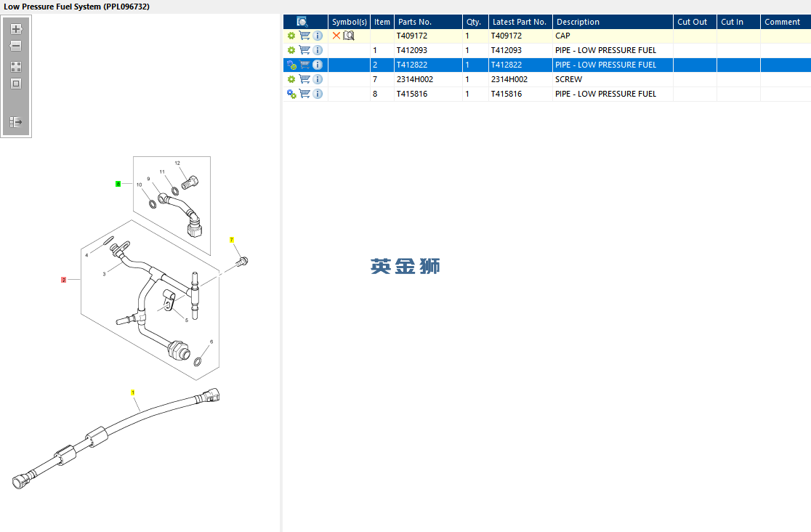This screenshot has height=532, width=811.
Task: Open info for part T412822
Action: [318, 65]
